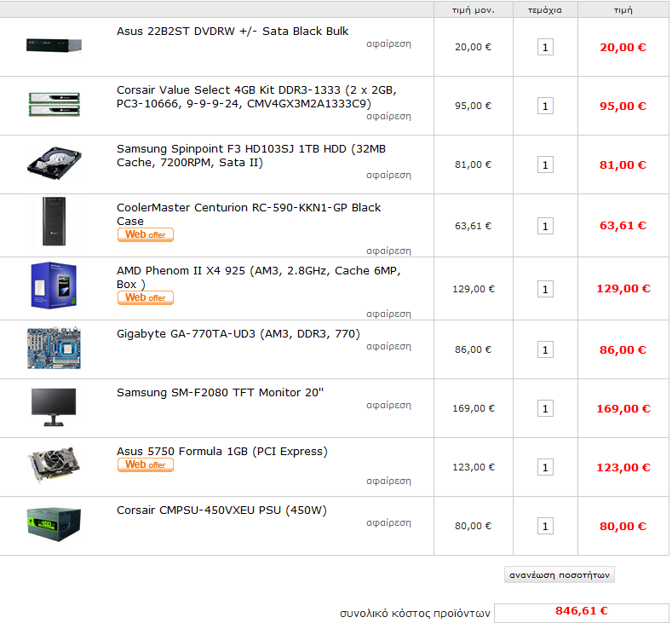Image resolution: width=672 pixels, height=623 pixels.
Task: Open the Corsair 450W PSU image
Action: point(54,524)
